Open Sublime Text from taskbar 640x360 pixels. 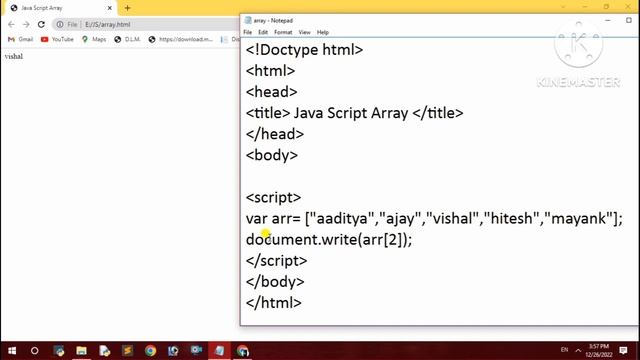pos(127,351)
